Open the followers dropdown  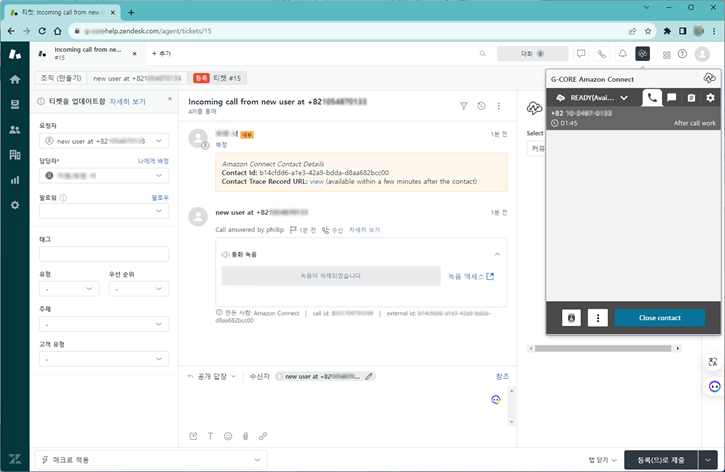(x=104, y=211)
